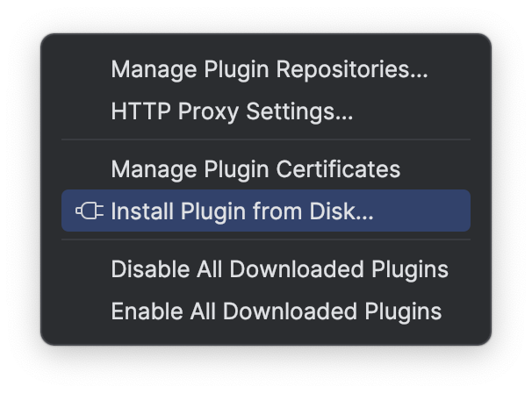532x393 pixels.
Task: Click the 'Manage Plugin Certificates' text
Action: [255, 169]
